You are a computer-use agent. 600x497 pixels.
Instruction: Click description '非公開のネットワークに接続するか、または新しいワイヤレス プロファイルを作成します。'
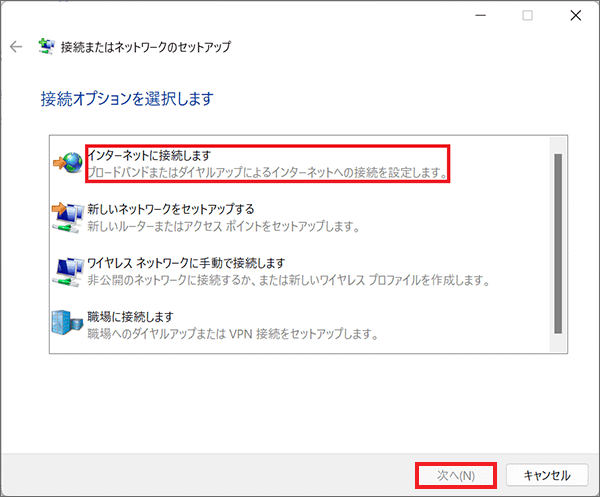click(x=289, y=280)
